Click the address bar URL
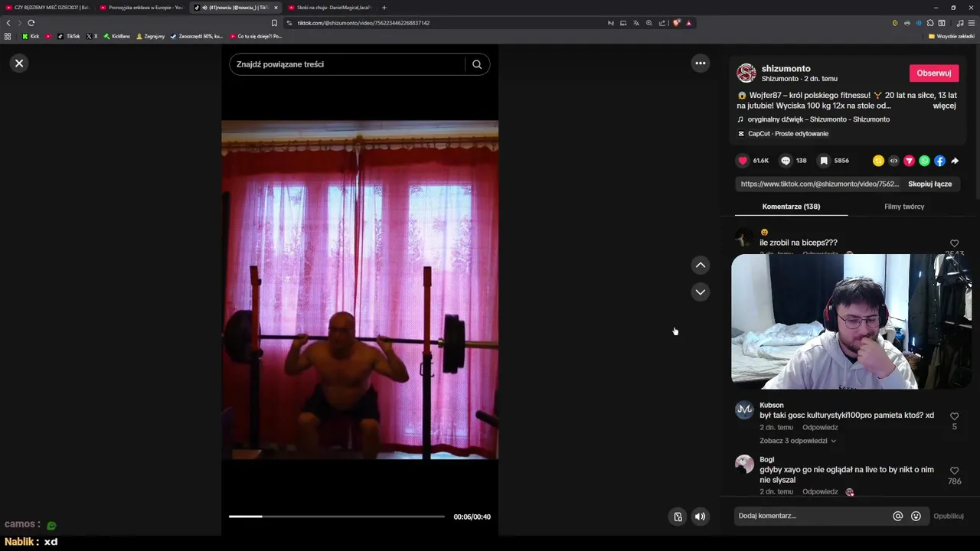 pos(364,23)
